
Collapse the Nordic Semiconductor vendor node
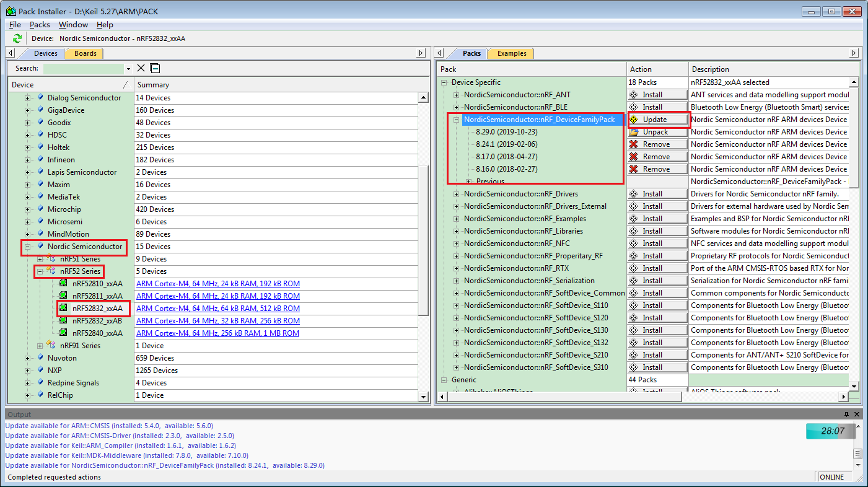[x=27, y=247]
